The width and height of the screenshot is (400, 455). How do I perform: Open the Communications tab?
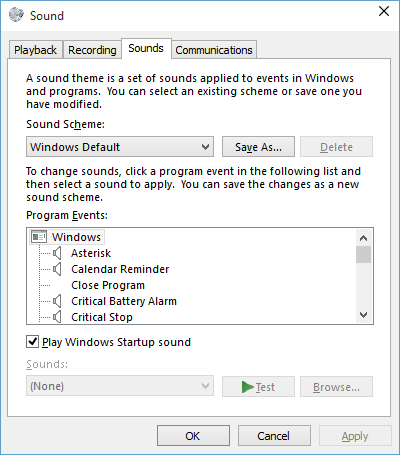pos(214,50)
